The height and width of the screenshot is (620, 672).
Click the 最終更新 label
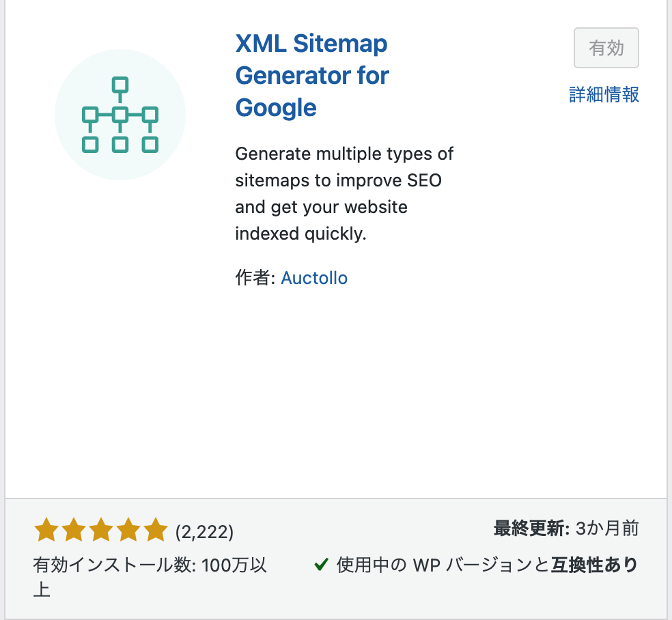(531, 529)
